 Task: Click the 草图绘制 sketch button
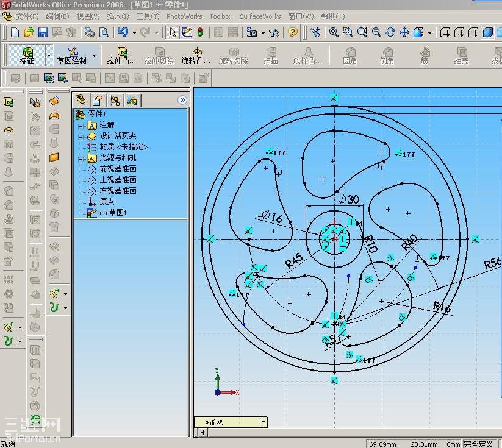(72, 55)
